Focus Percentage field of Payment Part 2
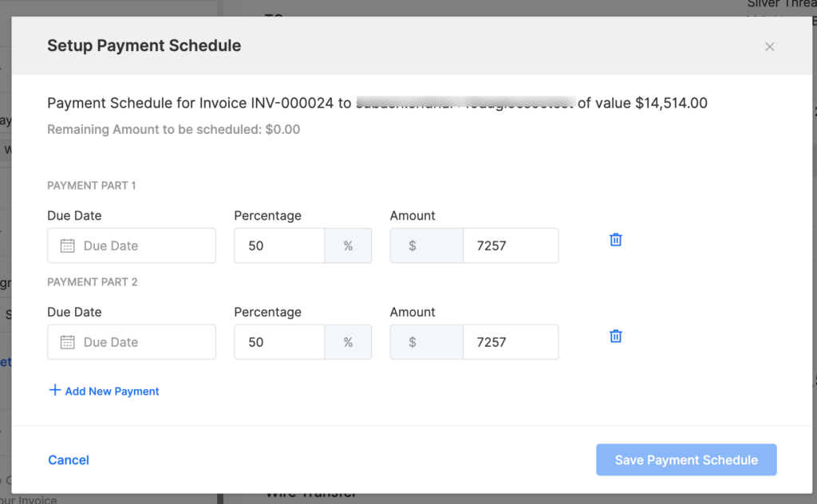 coord(279,342)
